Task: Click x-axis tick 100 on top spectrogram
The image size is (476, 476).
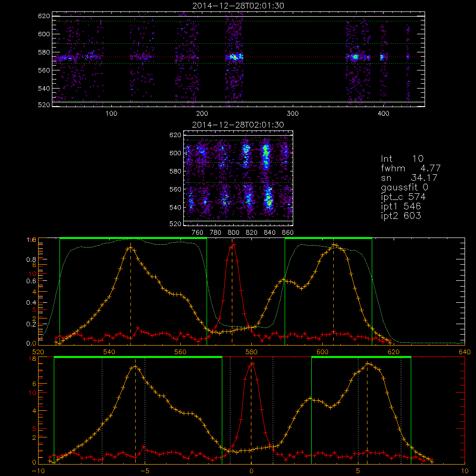Action: [x=111, y=114]
